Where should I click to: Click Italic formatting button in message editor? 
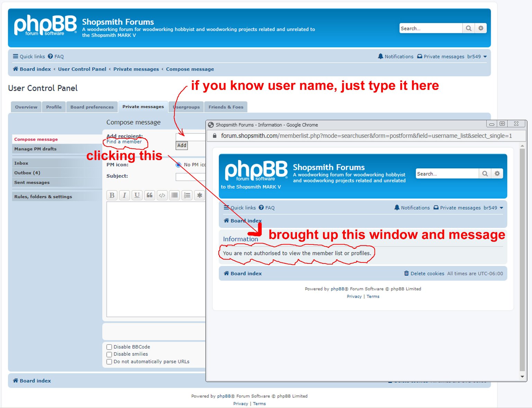click(x=124, y=195)
